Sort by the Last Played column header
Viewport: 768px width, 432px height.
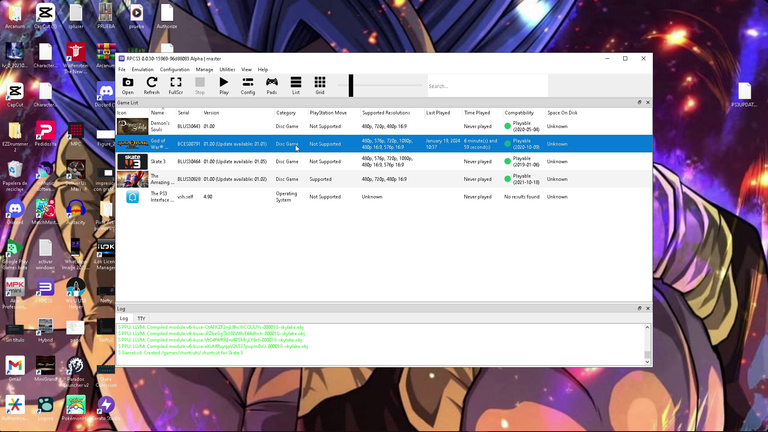438,113
